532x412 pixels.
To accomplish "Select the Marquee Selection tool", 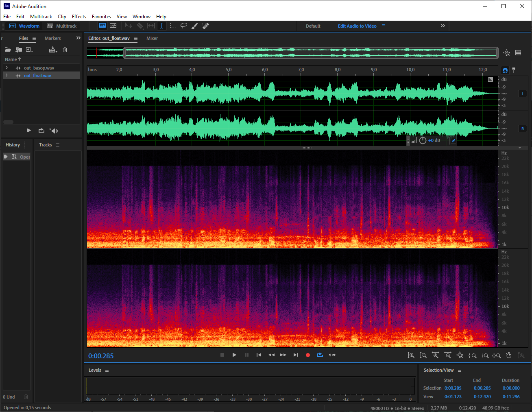I will pos(173,26).
